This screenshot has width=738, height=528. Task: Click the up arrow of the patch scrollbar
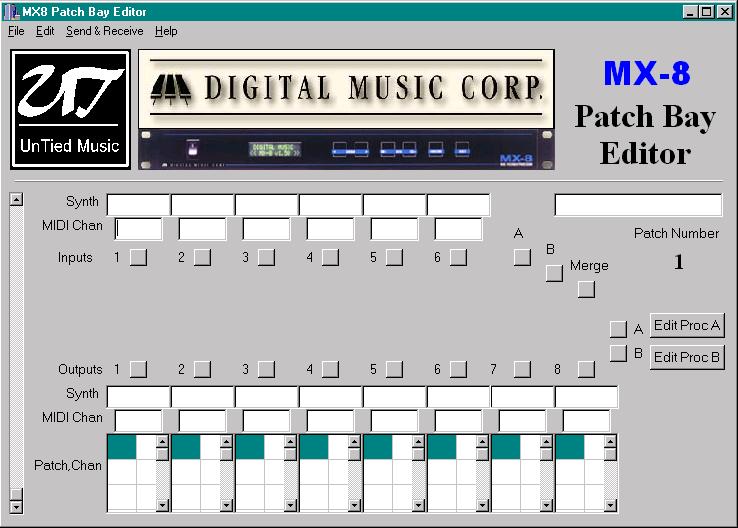(16, 200)
